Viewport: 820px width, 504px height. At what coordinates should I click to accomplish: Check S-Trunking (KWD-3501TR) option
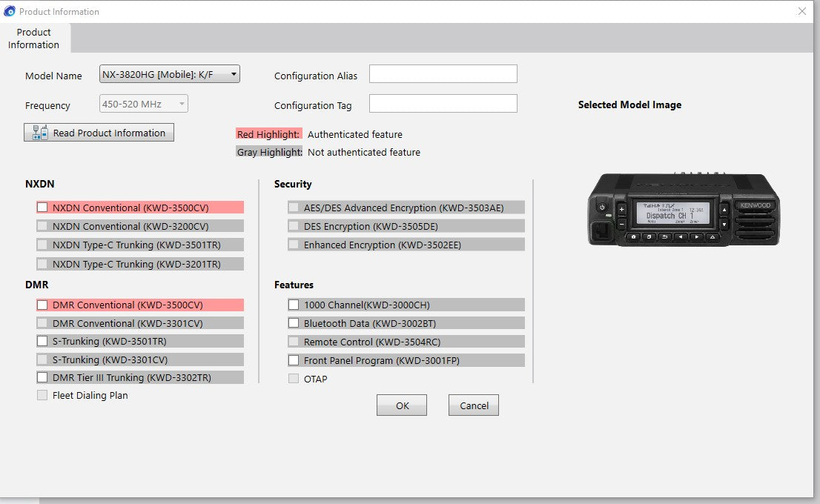42,341
